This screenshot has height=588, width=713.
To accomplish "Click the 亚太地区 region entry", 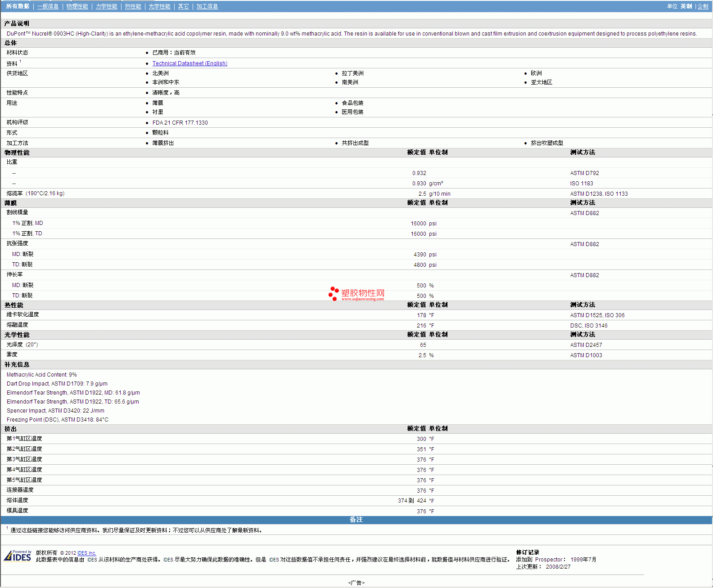I will click(542, 82).
